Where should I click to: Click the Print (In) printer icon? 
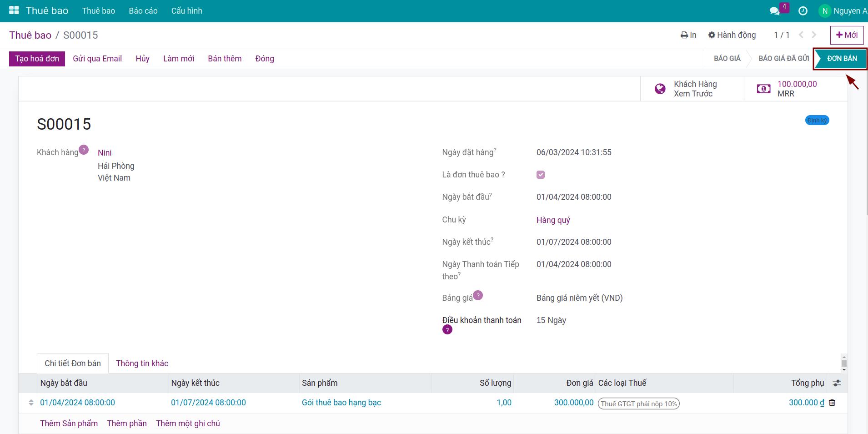[x=684, y=35]
